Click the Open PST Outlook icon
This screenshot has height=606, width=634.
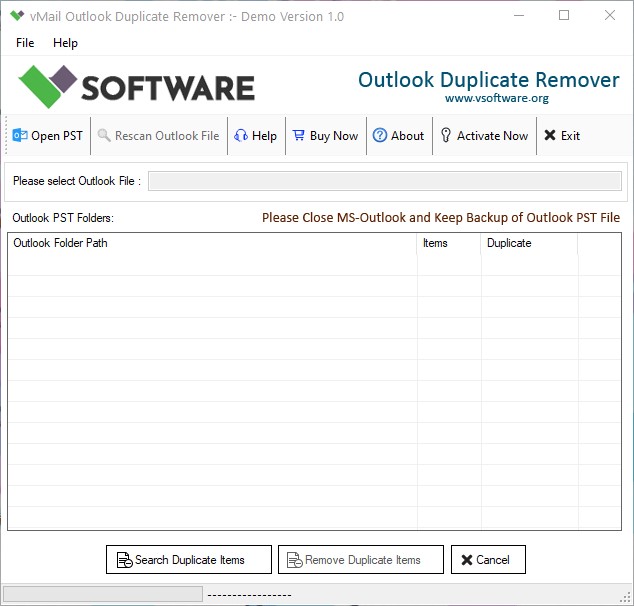(x=20, y=135)
